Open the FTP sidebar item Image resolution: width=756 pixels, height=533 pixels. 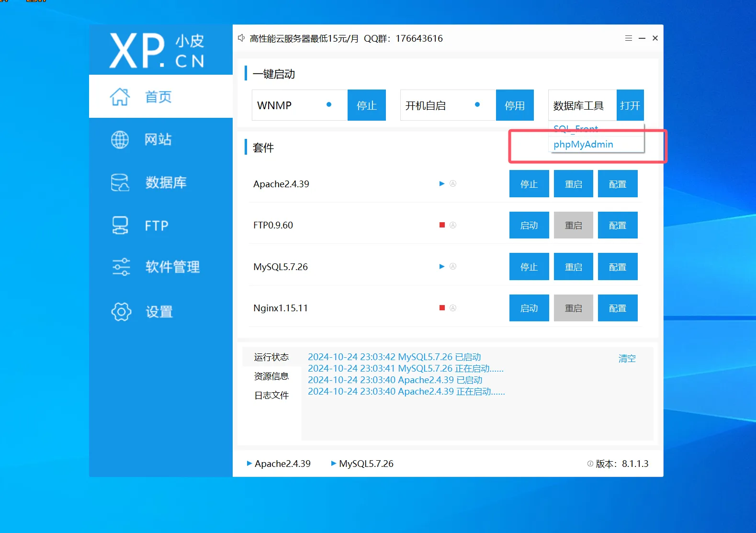[x=161, y=225]
